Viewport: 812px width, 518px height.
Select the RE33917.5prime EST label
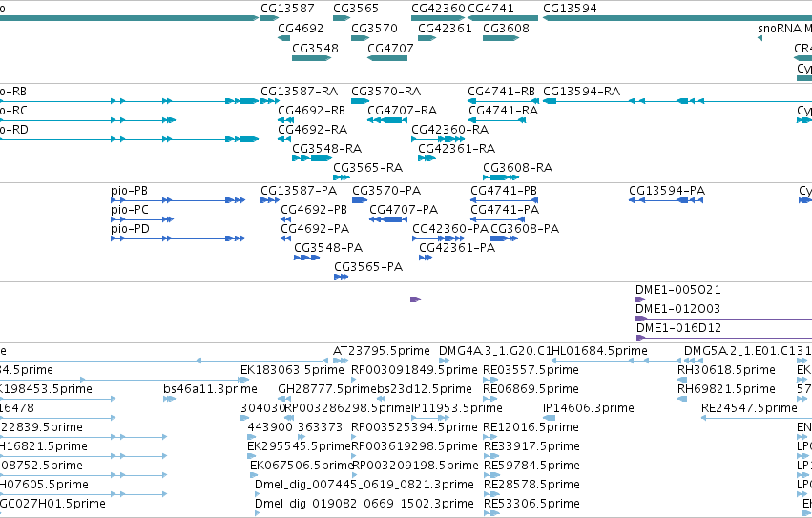pyautogui.click(x=531, y=446)
